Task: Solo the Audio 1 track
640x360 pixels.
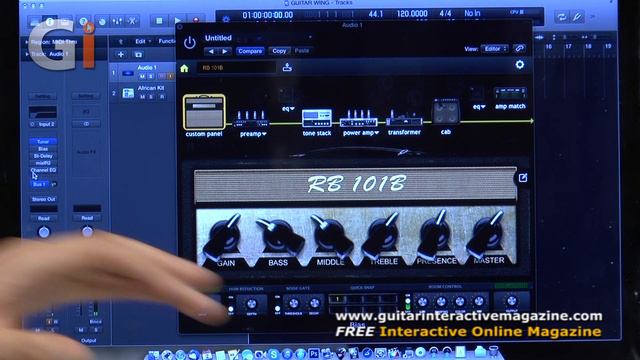Action: tap(151, 76)
